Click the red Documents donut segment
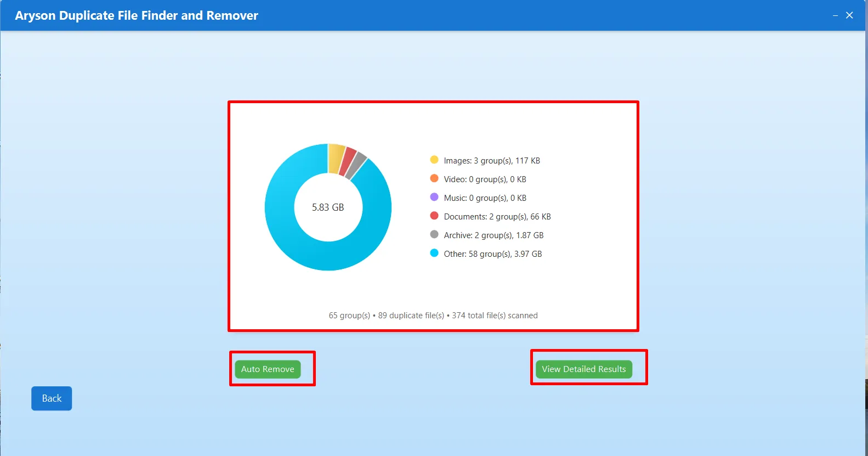Viewport: 868px width, 456px height. [348, 162]
